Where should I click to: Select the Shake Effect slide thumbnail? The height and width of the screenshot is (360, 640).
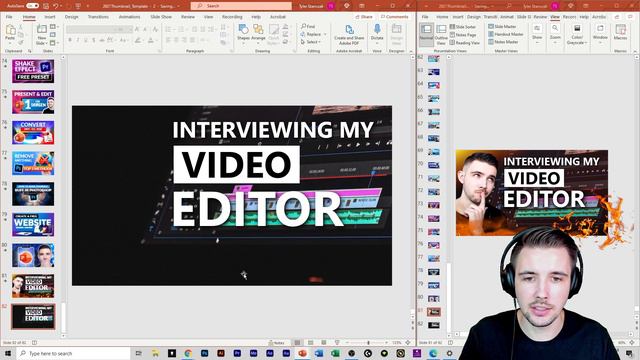coord(33,71)
